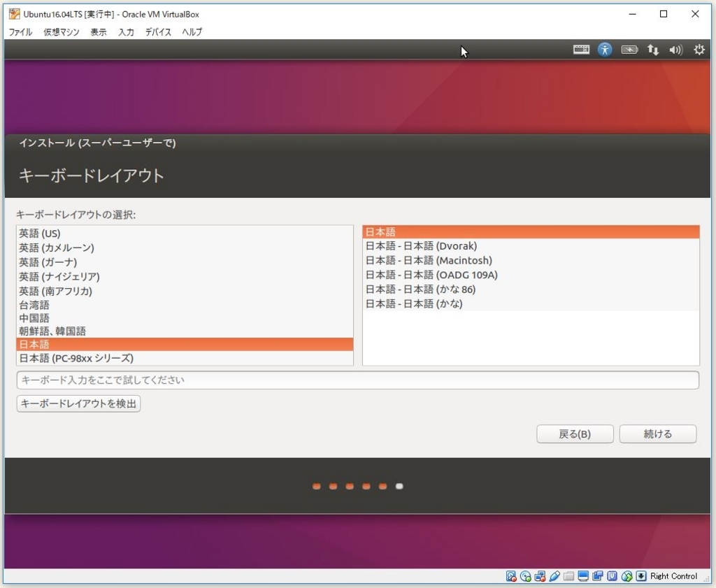Screen dimensions: 716x588
Task: Open the 入力 menu
Action: pos(126,32)
